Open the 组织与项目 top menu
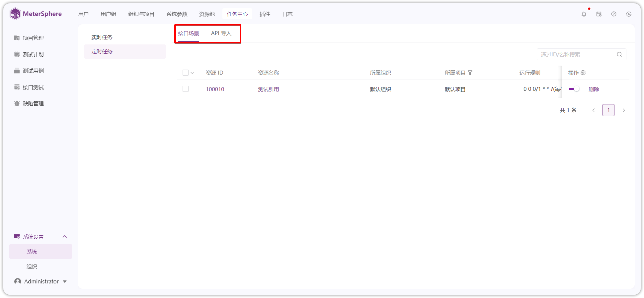The image size is (644, 298). click(x=141, y=14)
